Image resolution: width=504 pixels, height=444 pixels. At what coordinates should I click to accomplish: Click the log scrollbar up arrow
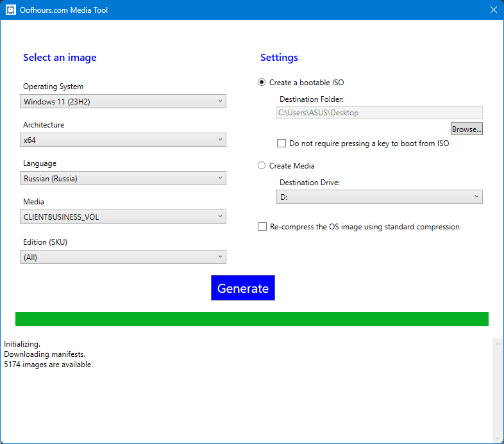[498, 344]
